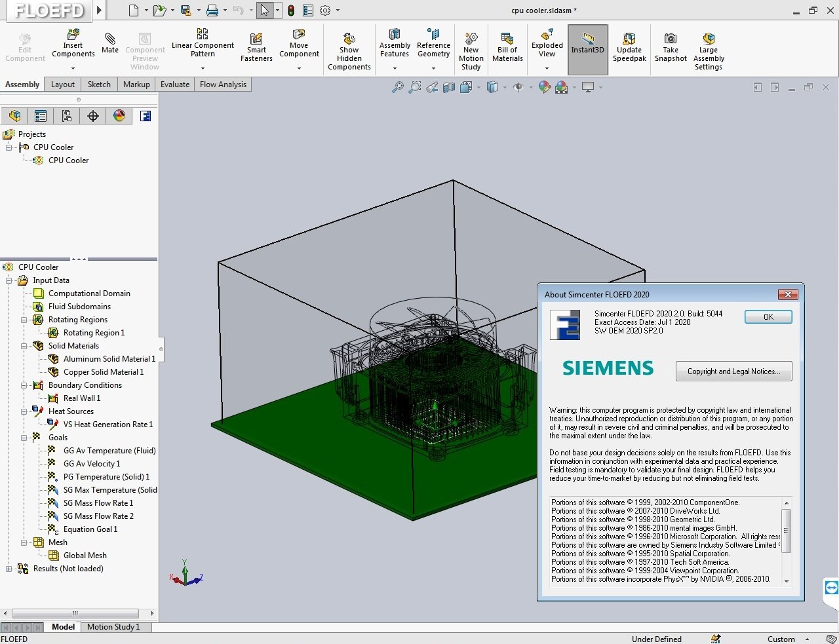Image resolution: width=839 pixels, height=644 pixels.
Task: Switch to Motion Study 1 tab
Action: 113,627
